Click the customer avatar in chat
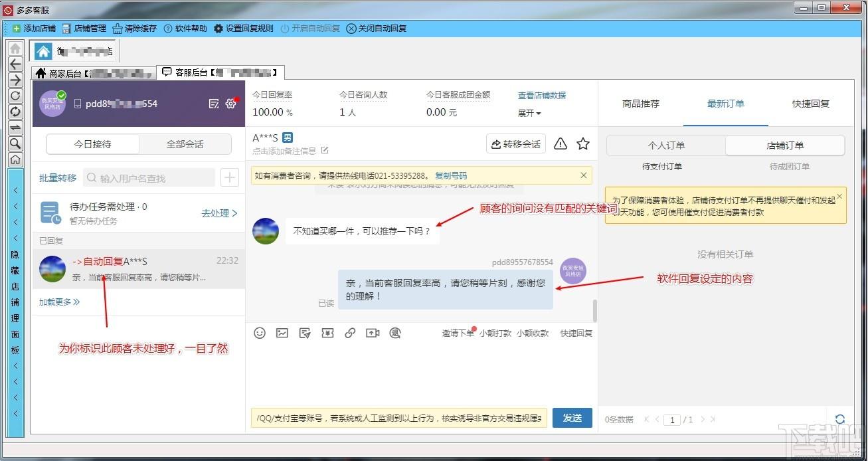 point(266,231)
